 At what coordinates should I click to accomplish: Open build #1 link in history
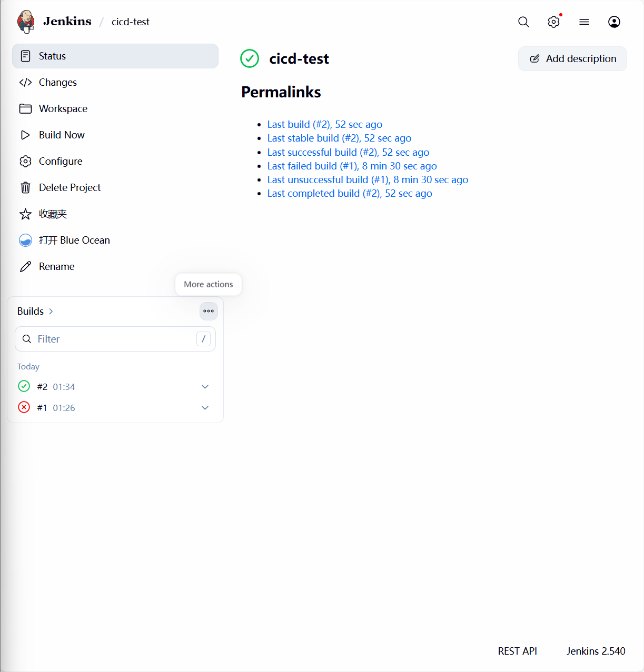coord(42,408)
